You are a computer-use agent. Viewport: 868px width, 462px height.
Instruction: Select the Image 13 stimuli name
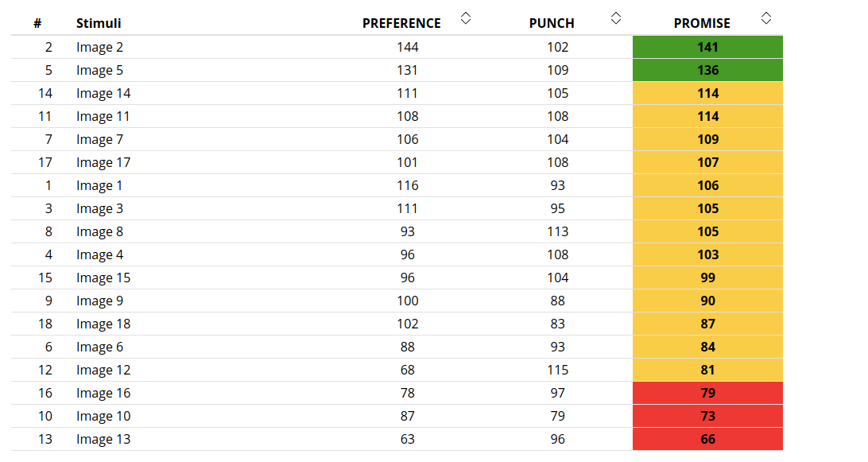point(103,439)
